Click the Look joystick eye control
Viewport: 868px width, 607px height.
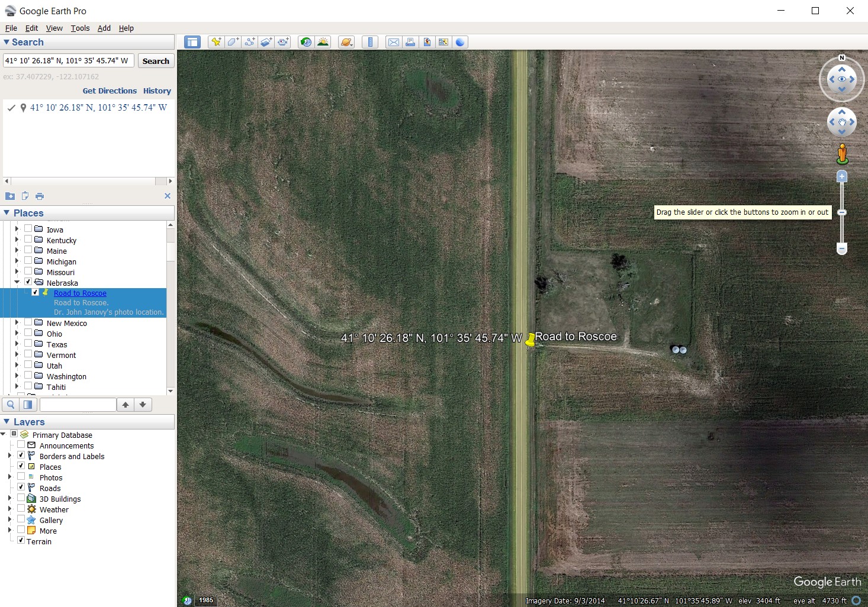842,79
